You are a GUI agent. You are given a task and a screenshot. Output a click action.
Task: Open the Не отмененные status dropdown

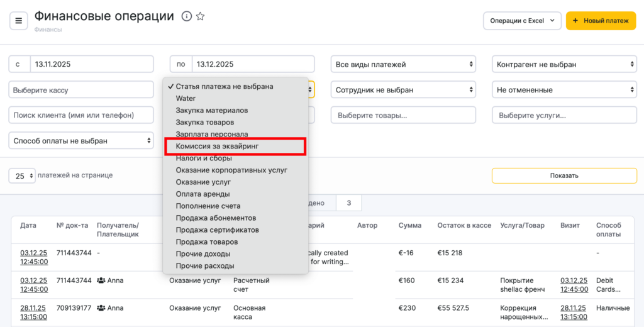coord(564,90)
